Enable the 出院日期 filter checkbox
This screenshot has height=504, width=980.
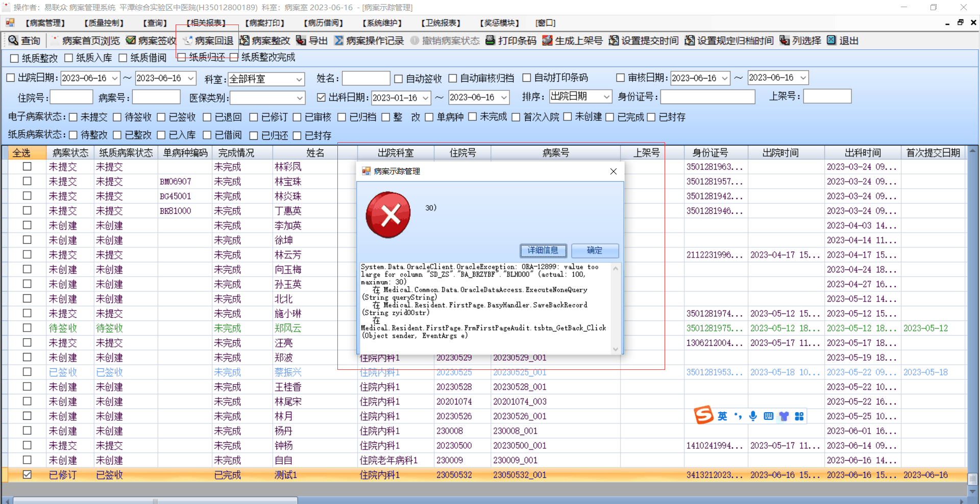point(10,78)
